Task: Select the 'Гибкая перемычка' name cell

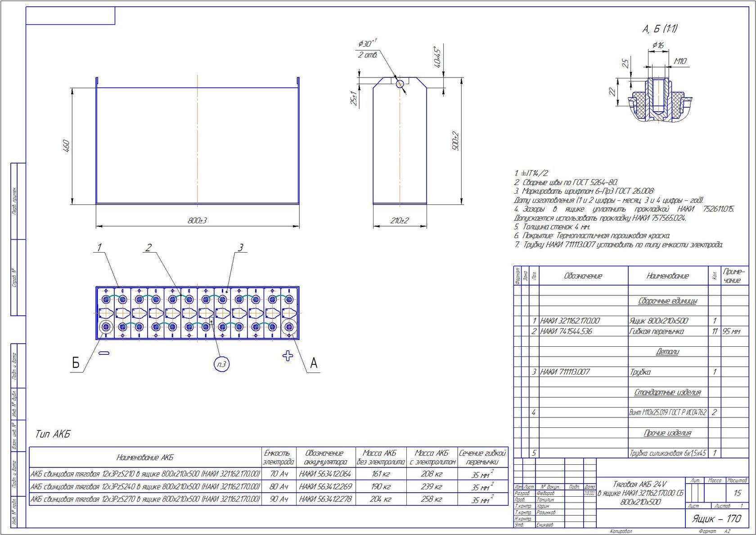Action: [657, 331]
